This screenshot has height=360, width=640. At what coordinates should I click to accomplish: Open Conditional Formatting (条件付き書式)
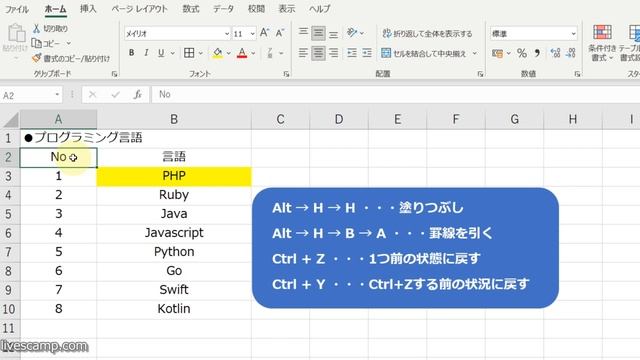point(602,43)
